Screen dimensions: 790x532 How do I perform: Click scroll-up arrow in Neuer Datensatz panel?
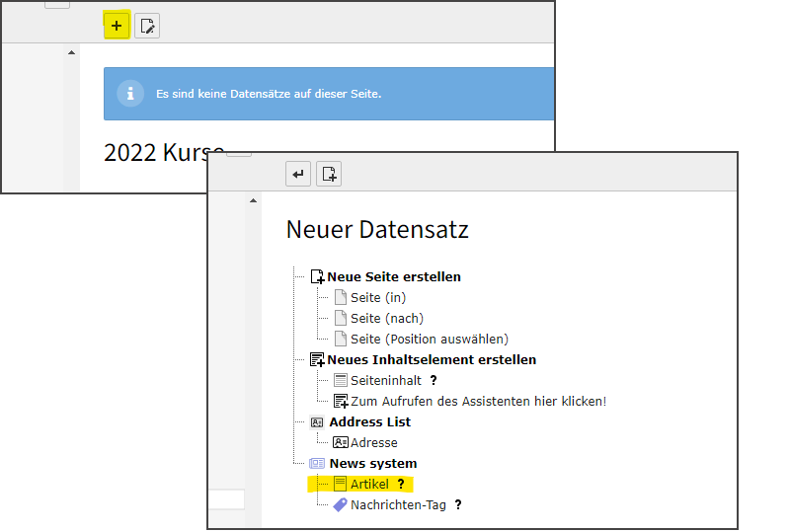point(254,200)
